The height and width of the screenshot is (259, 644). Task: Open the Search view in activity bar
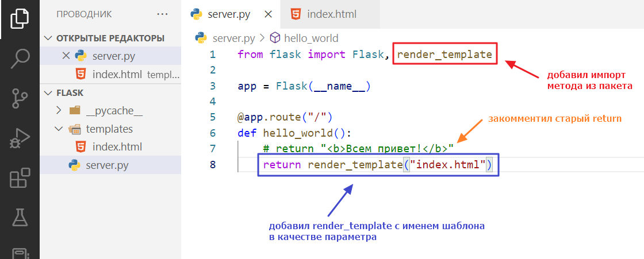20,58
